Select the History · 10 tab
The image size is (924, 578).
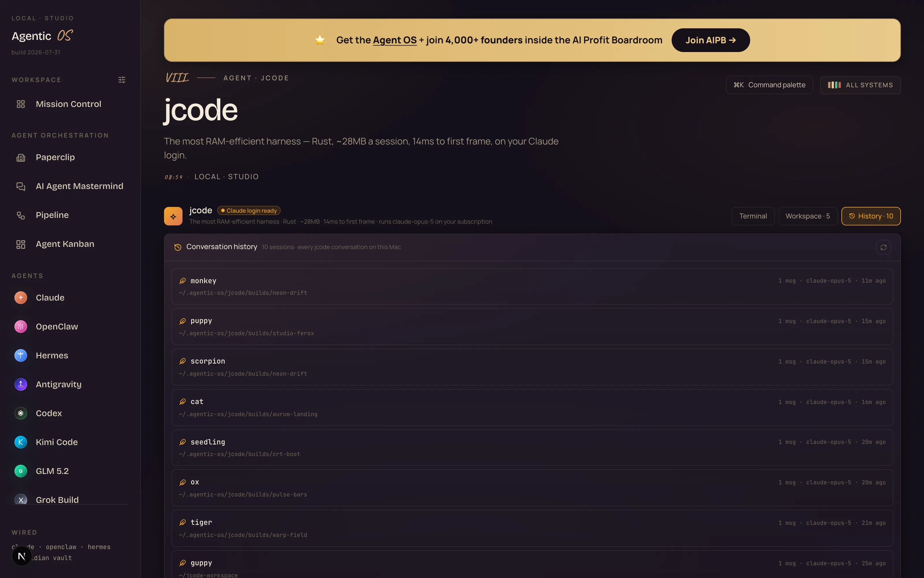(x=871, y=216)
